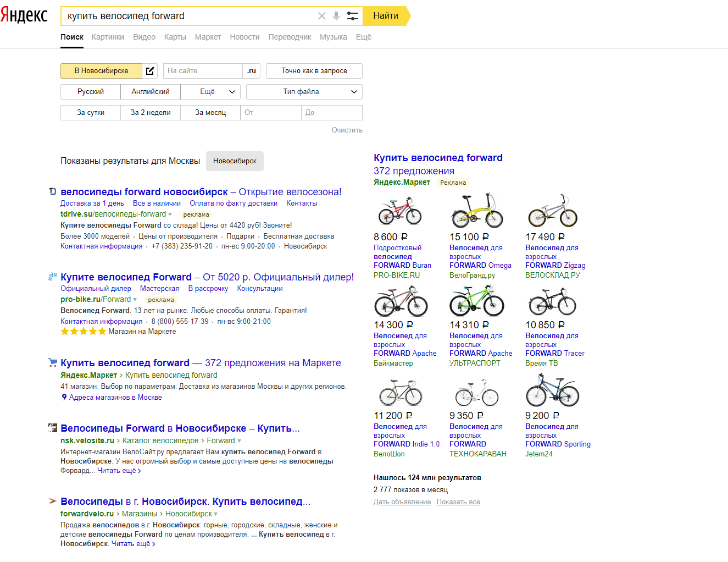The width and height of the screenshot is (728, 562).
Task: Select the 'За сутки' time filter
Action: [91, 113]
